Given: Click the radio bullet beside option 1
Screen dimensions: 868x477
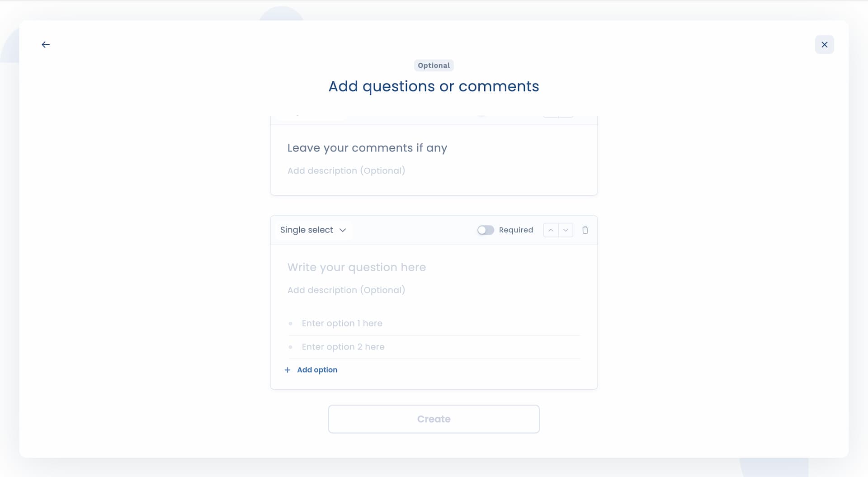Looking at the screenshot, I should 291,323.
